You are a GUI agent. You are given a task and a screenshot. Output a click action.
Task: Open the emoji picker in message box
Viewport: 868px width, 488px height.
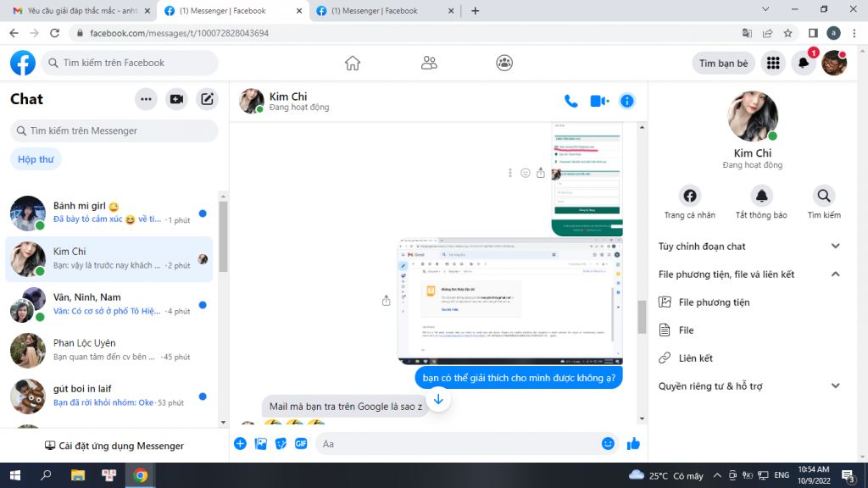coord(608,443)
